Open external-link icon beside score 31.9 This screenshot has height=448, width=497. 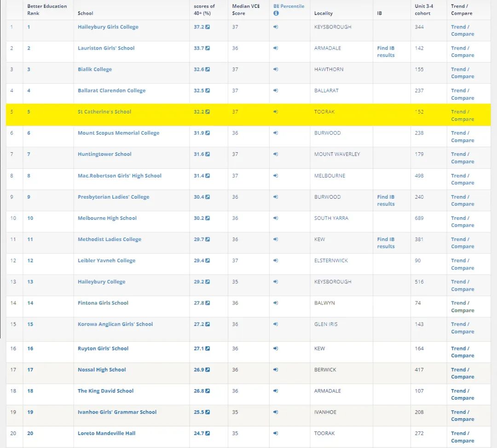[x=208, y=133]
